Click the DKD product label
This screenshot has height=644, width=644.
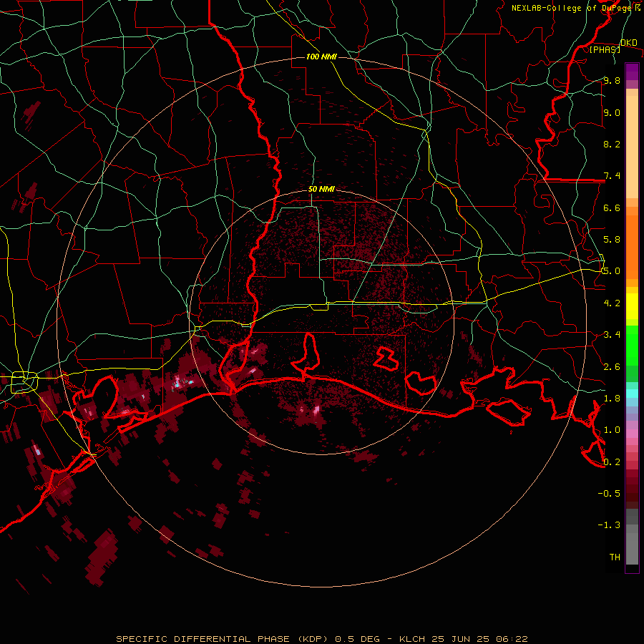click(628, 43)
